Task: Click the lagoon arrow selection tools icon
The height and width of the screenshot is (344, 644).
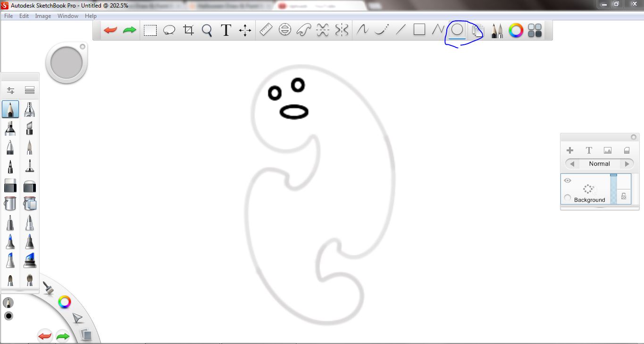Action: coord(77,319)
